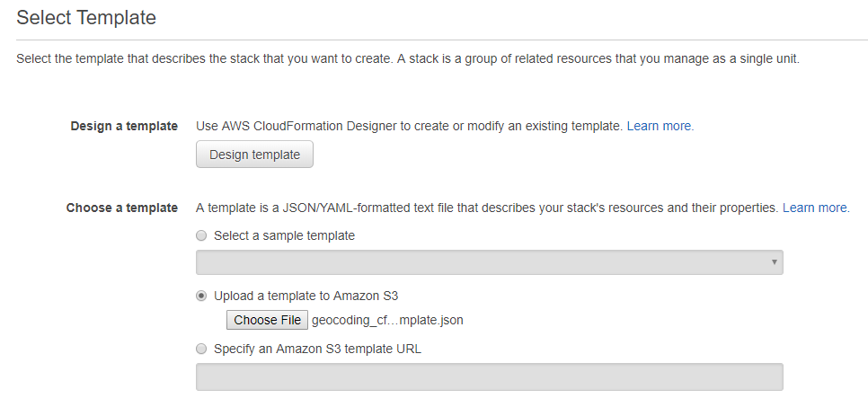Choose Specify an Amazon S3 template URL radio

click(201, 350)
